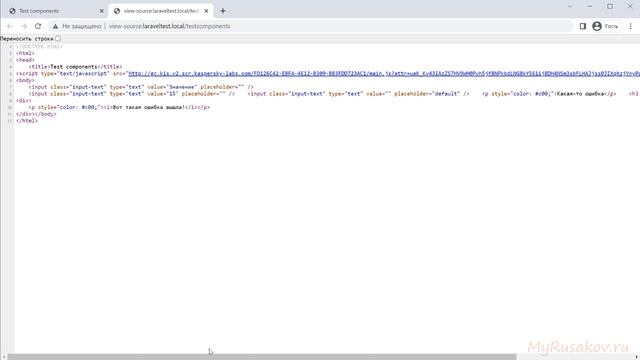This screenshot has width=640, height=360.
Task: Maximize the browser window
Action: (610, 6)
